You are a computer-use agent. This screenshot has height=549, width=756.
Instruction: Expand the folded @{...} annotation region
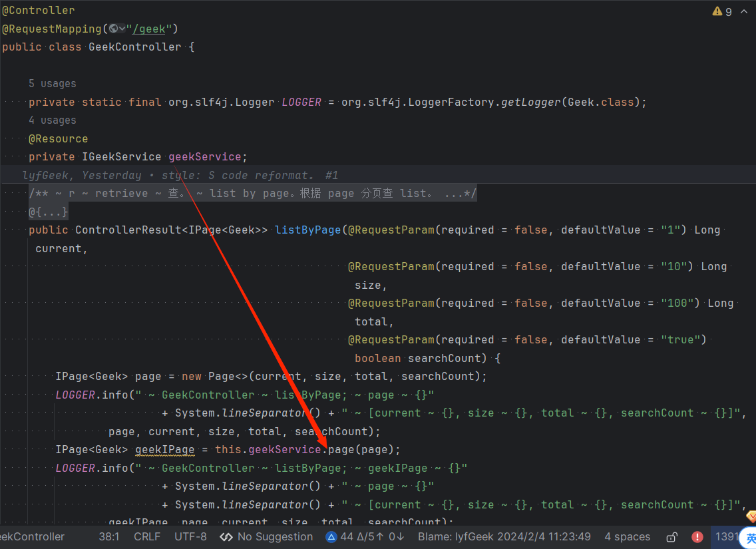(47, 211)
